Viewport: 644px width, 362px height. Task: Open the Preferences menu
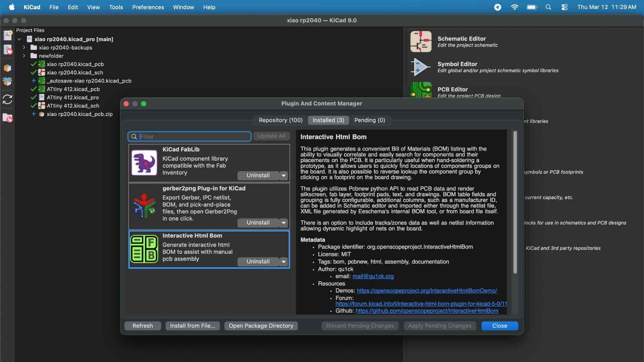(148, 7)
